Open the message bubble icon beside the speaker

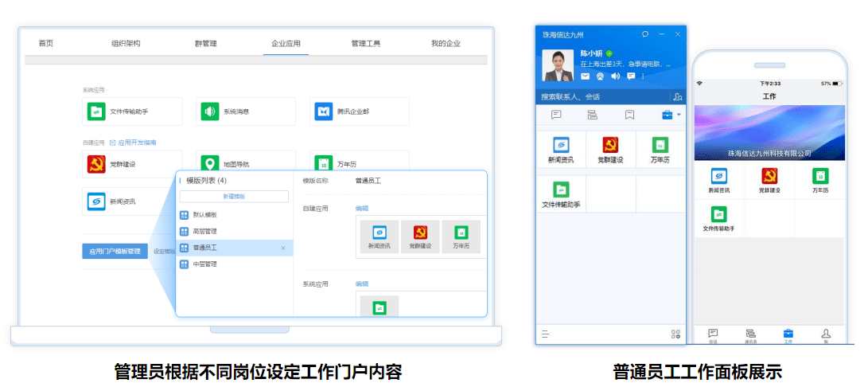click(631, 76)
